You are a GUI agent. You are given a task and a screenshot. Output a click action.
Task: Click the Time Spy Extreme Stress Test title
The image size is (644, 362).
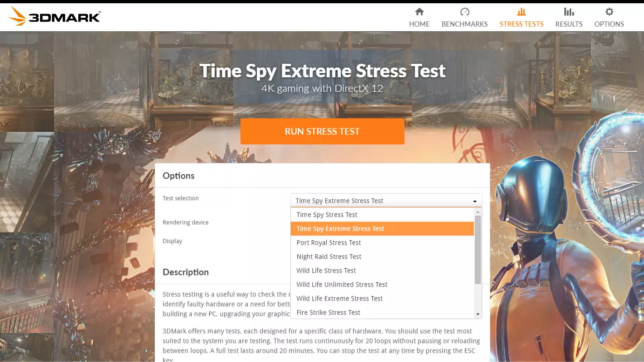click(322, 71)
